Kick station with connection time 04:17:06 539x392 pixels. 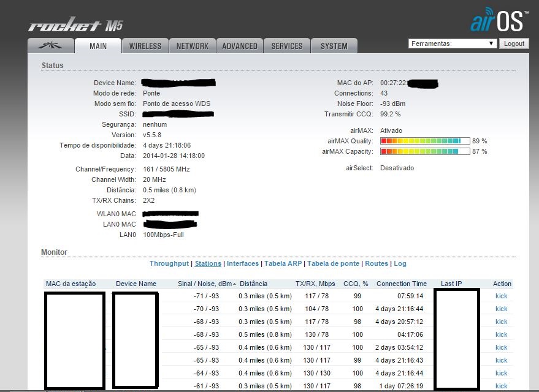pyautogui.click(x=501, y=334)
